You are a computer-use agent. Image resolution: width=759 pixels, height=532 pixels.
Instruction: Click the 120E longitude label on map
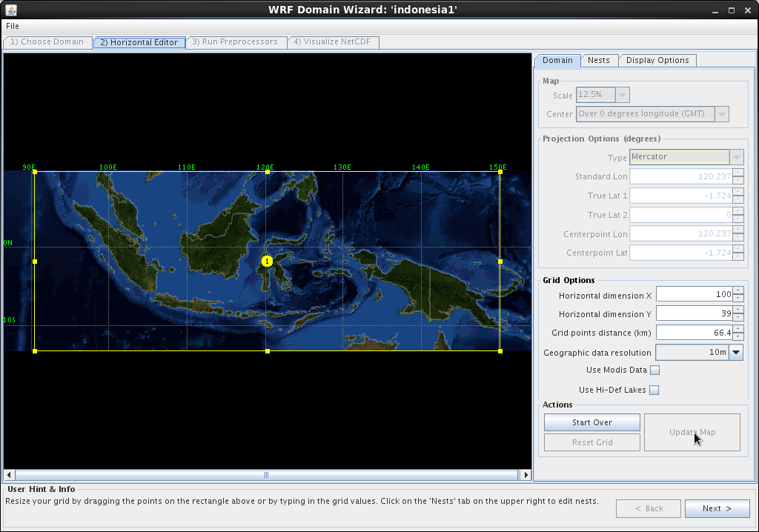click(x=265, y=167)
